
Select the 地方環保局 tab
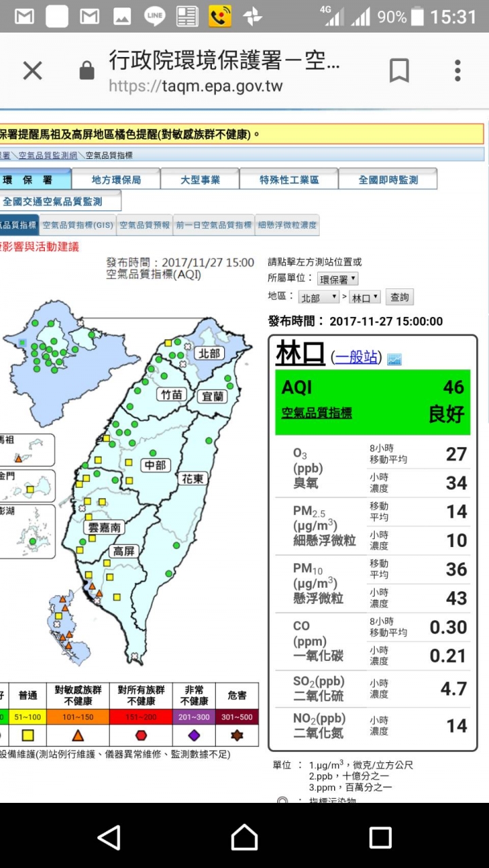tap(116, 180)
